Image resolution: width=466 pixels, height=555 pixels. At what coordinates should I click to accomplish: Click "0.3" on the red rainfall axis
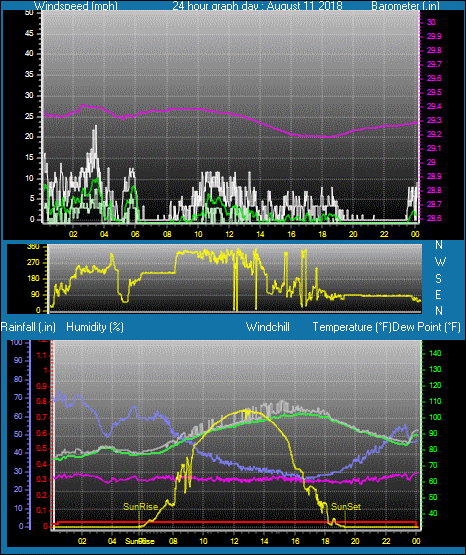tap(42, 479)
